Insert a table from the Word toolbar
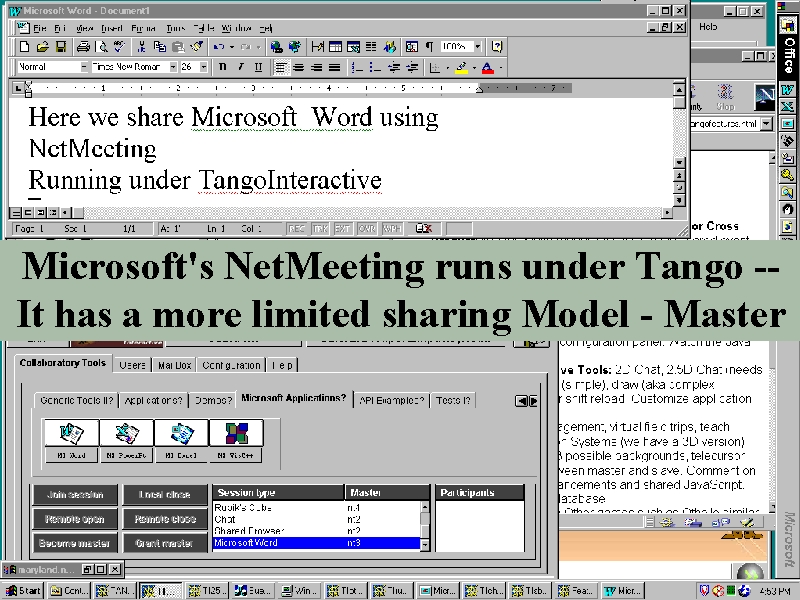 [x=335, y=47]
